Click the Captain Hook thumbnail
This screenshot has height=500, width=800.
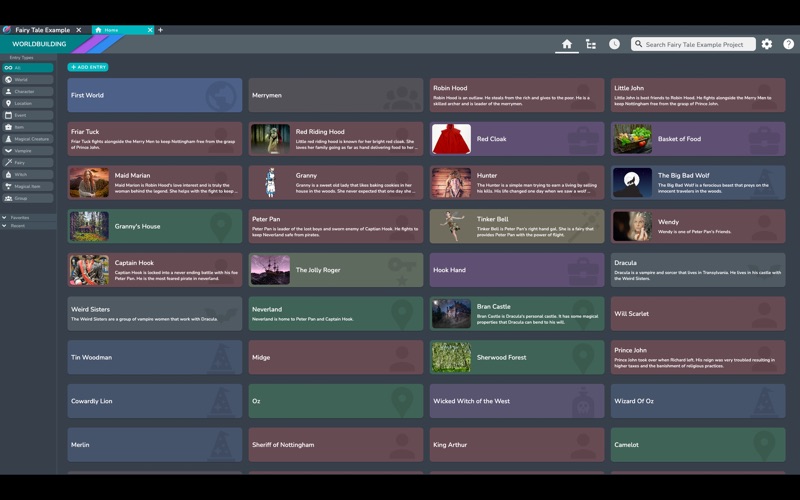(x=89, y=270)
